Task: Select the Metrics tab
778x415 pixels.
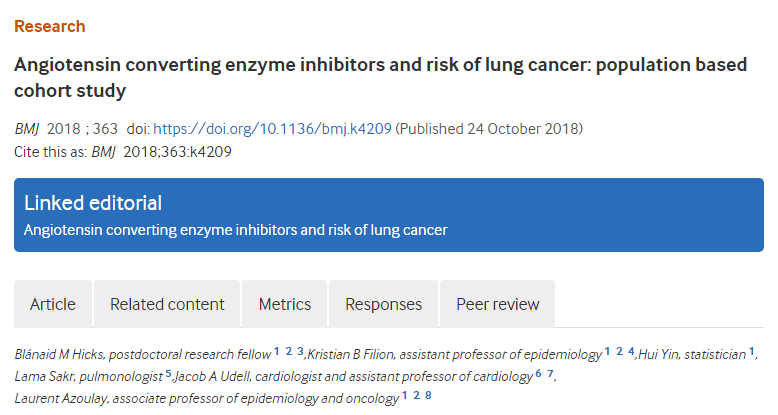Action: click(x=285, y=304)
